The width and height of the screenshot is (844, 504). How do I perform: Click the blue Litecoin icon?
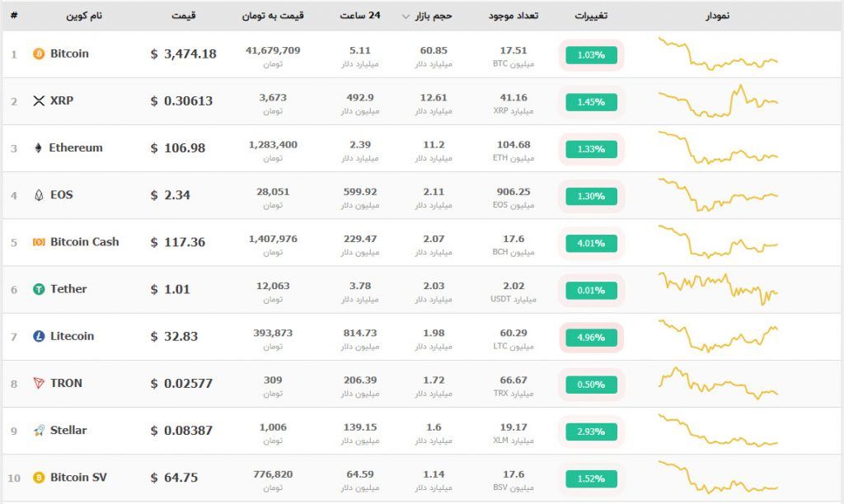39,336
